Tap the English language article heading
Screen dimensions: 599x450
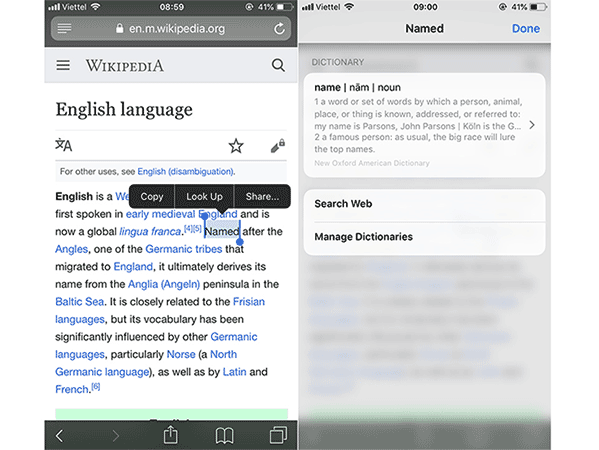point(124,110)
